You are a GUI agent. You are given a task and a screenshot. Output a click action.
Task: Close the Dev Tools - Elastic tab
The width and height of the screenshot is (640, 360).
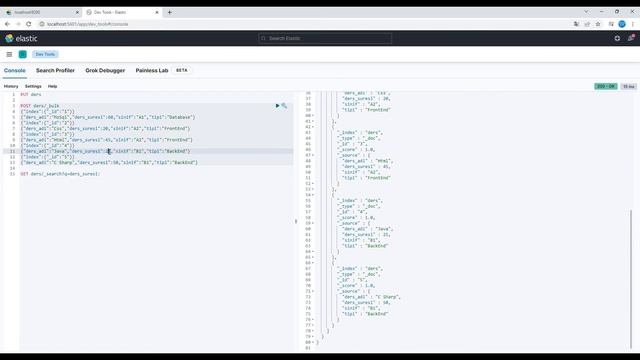(x=157, y=12)
